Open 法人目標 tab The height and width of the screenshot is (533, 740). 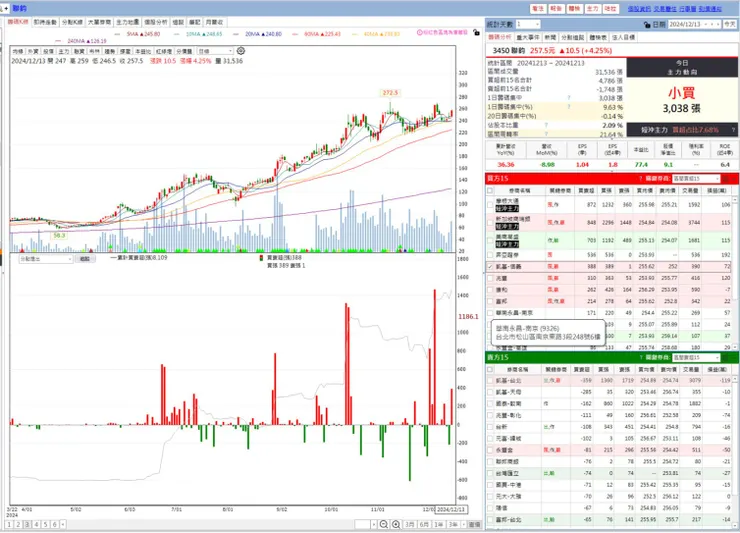(x=623, y=37)
